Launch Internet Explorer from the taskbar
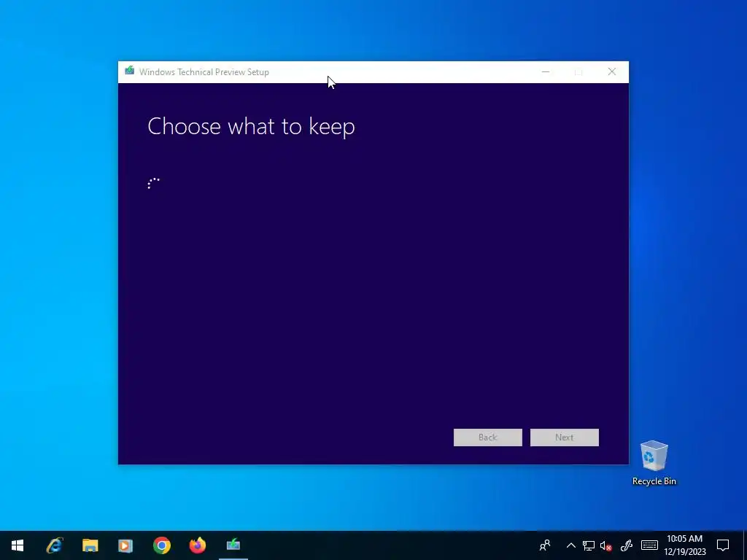The image size is (747, 560). pos(54,545)
